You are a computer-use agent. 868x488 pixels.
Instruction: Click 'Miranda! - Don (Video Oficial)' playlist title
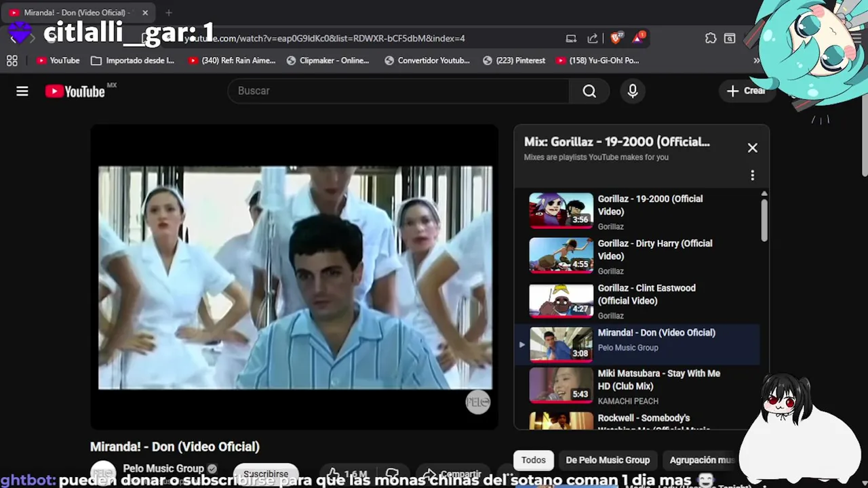[656, 333]
